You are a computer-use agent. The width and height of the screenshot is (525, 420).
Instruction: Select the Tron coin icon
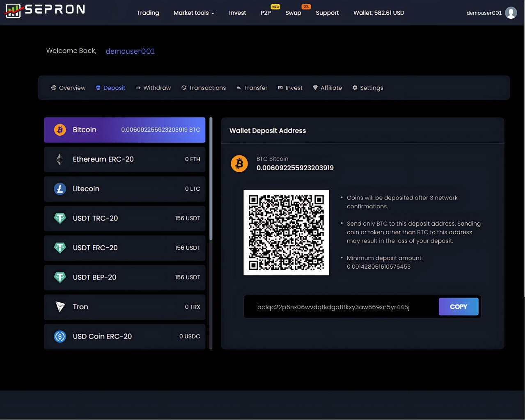click(x=60, y=307)
